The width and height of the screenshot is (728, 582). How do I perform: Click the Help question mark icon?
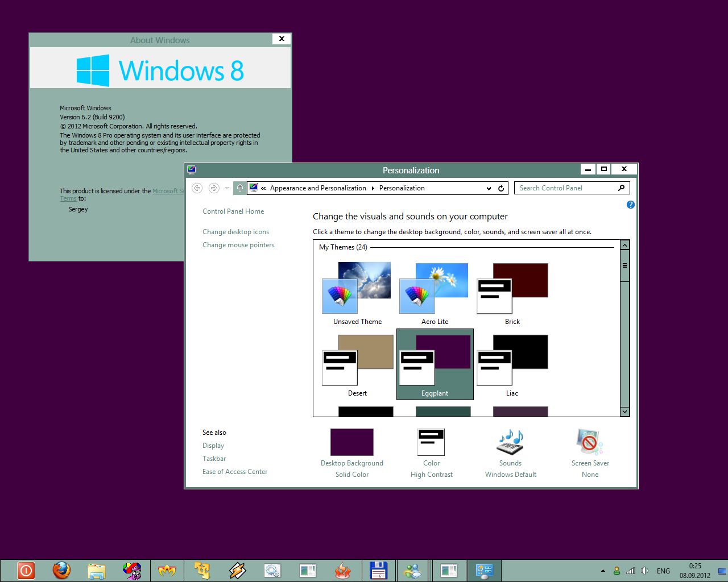(x=630, y=205)
